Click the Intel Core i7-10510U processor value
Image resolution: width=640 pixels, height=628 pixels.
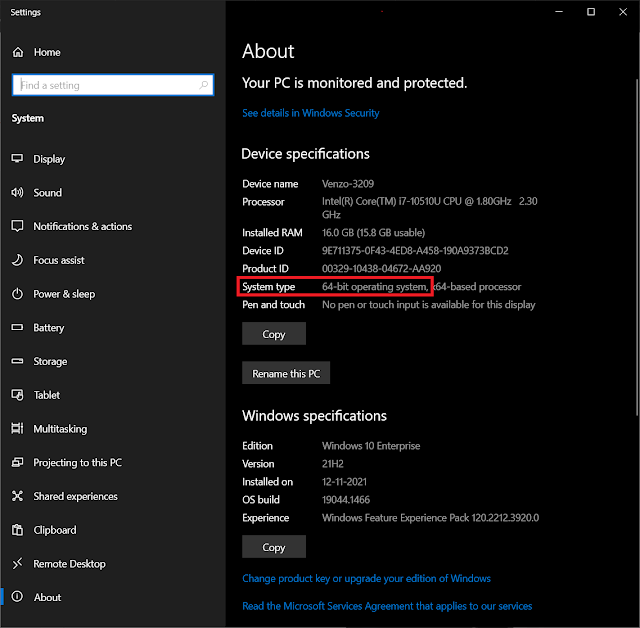click(x=429, y=208)
